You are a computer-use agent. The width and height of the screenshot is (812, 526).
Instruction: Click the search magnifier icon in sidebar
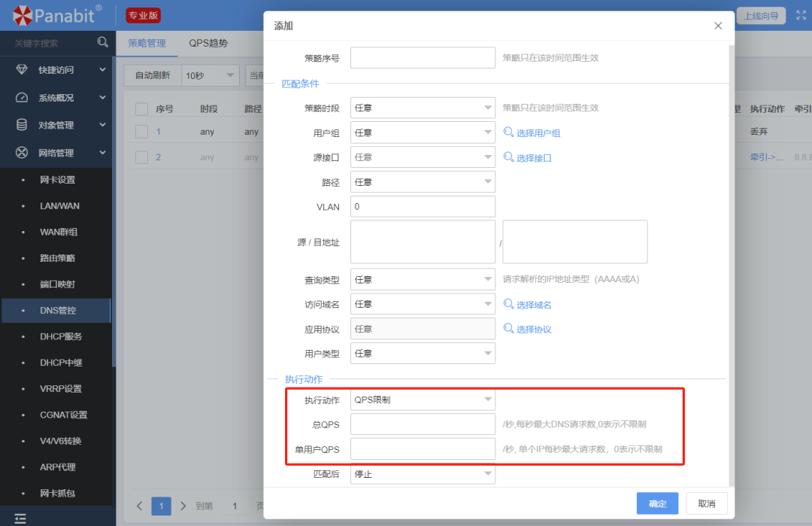tap(103, 43)
